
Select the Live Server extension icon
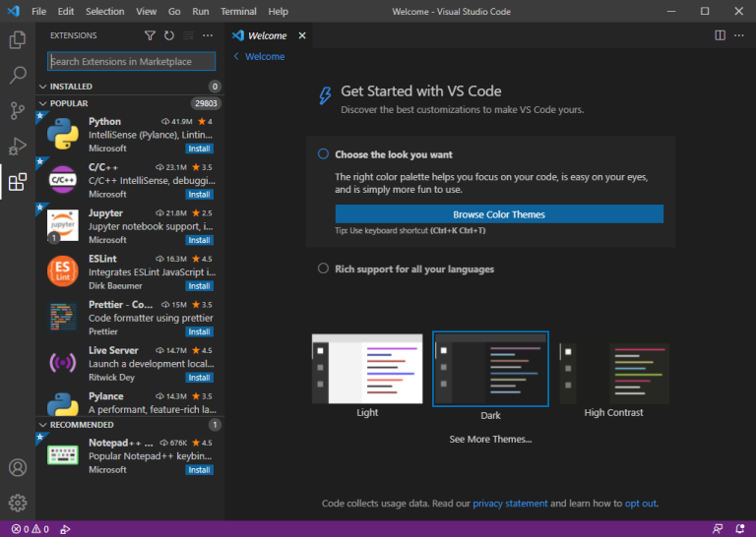[x=63, y=363]
